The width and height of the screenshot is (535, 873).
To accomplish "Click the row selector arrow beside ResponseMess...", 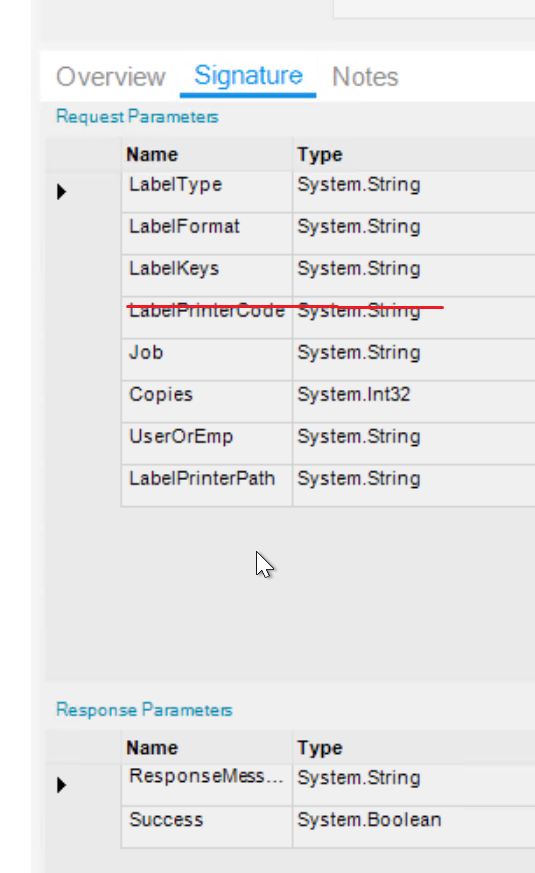I will (61, 785).
